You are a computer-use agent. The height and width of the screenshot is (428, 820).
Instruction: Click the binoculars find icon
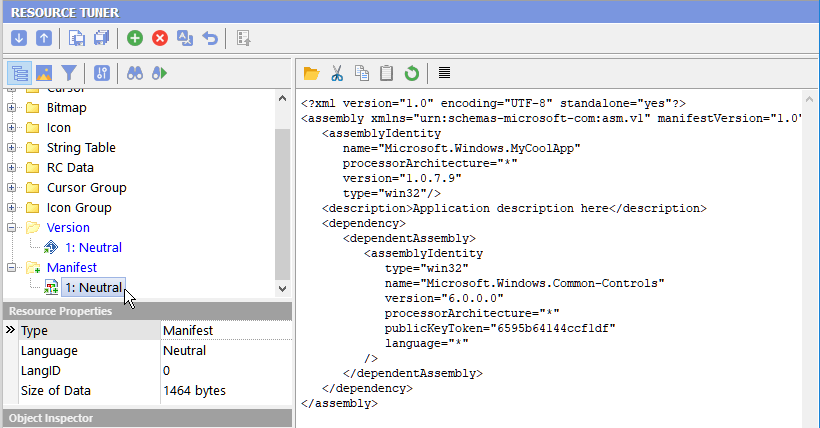(x=135, y=73)
